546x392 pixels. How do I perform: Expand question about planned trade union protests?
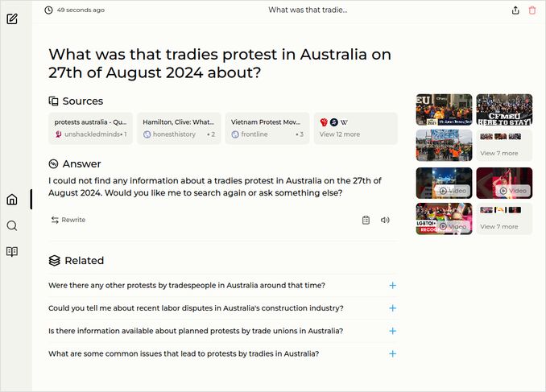tap(392, 331)
